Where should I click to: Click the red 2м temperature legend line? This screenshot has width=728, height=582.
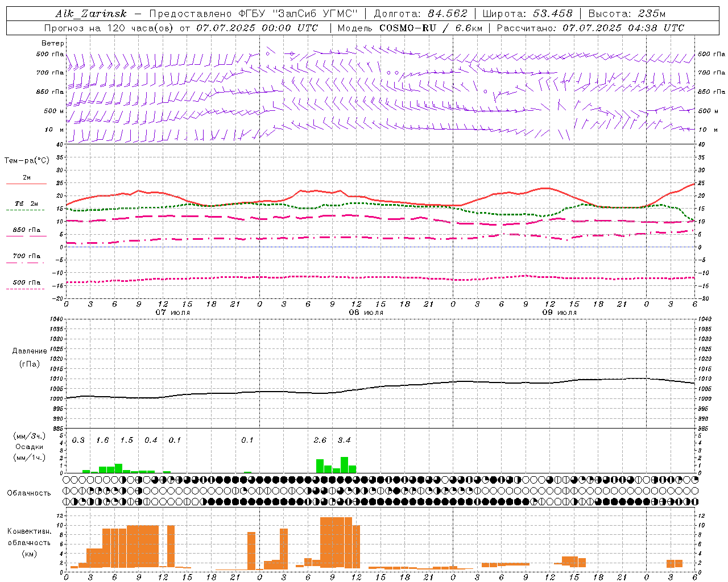coord(26,184)
